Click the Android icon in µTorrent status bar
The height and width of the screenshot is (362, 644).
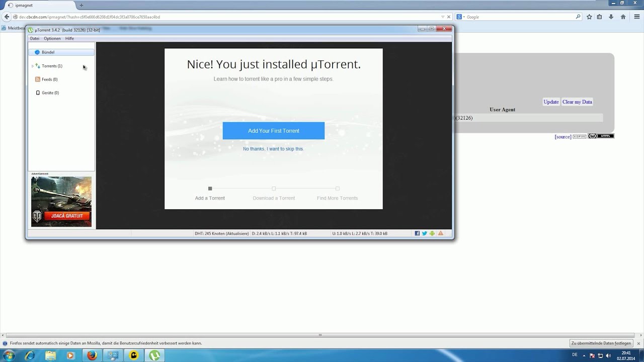coord(432,233)
